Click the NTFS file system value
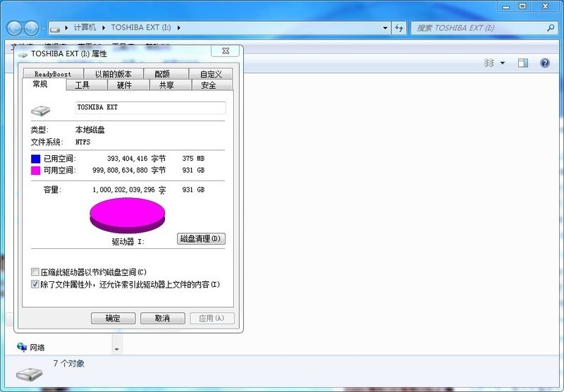 82,142
